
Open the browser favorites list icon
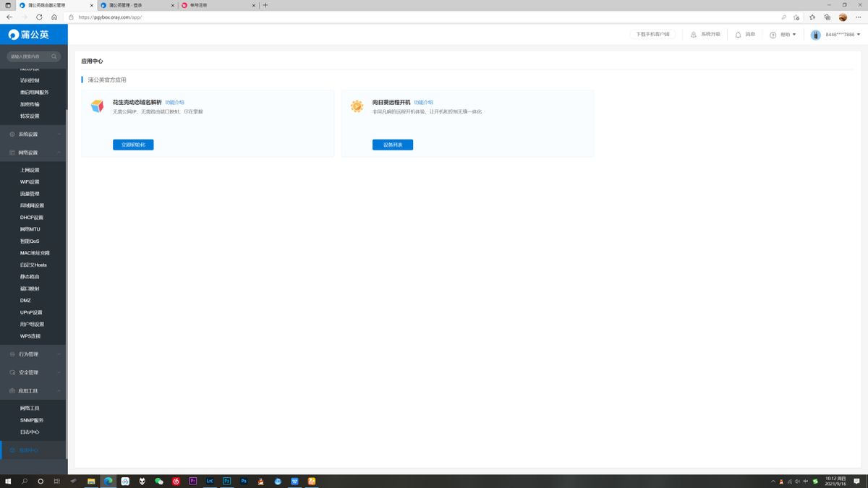click(x=812, y=17)
